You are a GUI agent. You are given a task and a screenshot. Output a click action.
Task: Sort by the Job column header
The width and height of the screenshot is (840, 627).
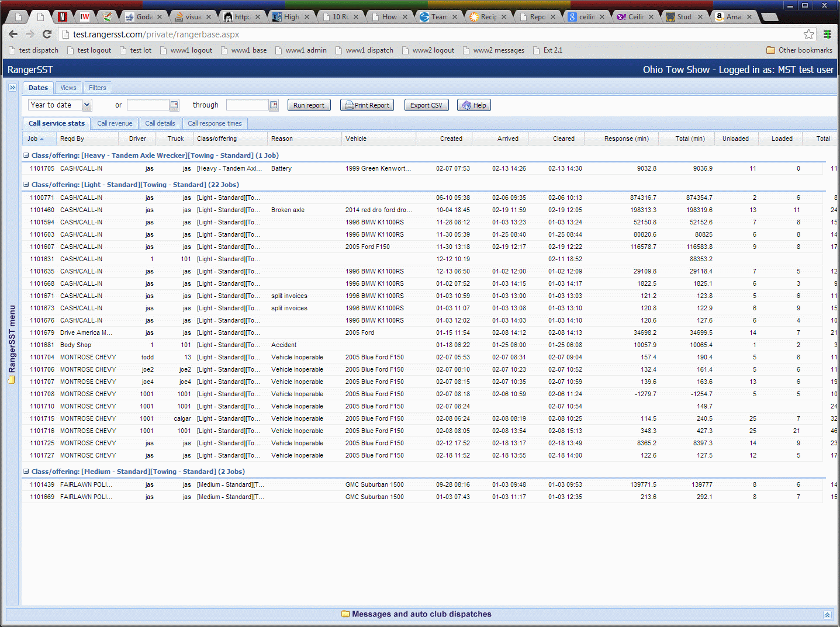(33, 138)
